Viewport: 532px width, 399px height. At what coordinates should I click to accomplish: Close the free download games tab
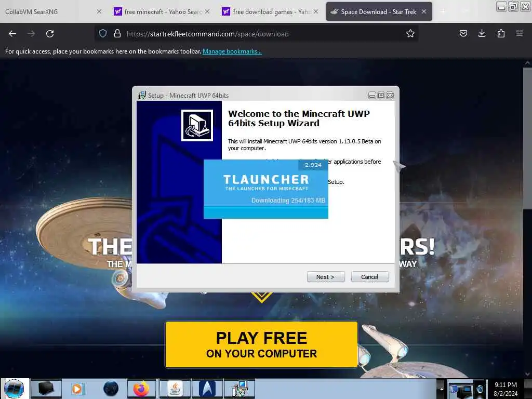(316, 11)
